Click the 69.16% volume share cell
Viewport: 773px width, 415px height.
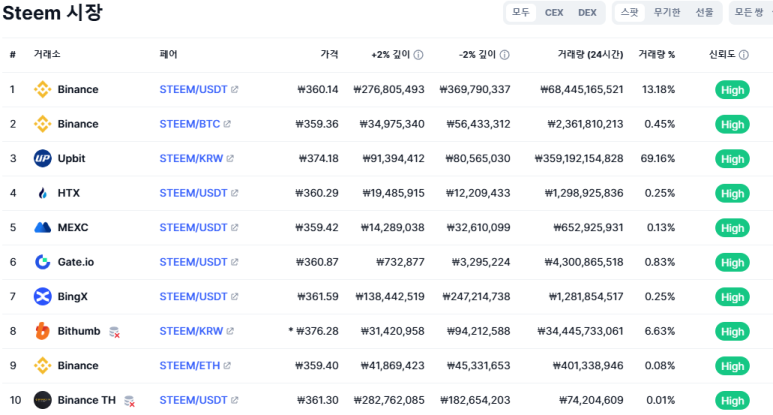click(x=658, y=158)
